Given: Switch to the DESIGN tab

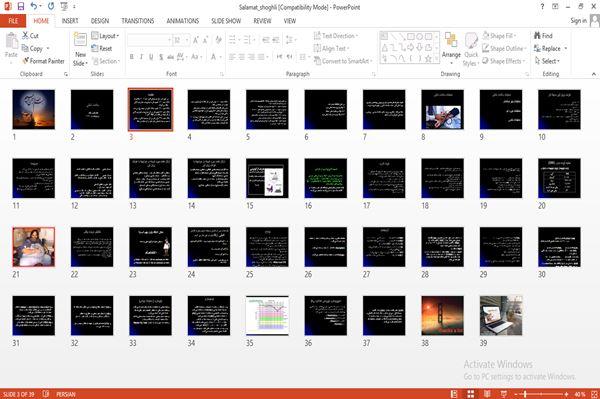Looking at the screenshot, I should point(100,21).
